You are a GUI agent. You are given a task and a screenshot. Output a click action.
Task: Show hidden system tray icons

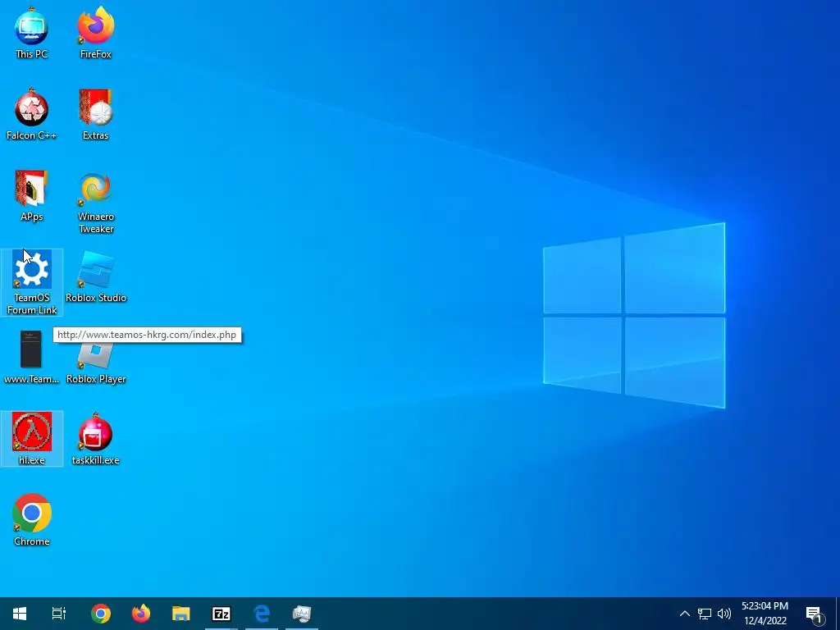[685, 614]
